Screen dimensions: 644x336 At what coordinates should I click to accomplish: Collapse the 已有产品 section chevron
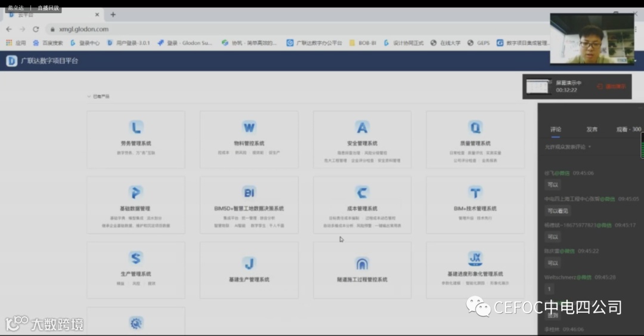pyautogui.click(x=89, y=97)
